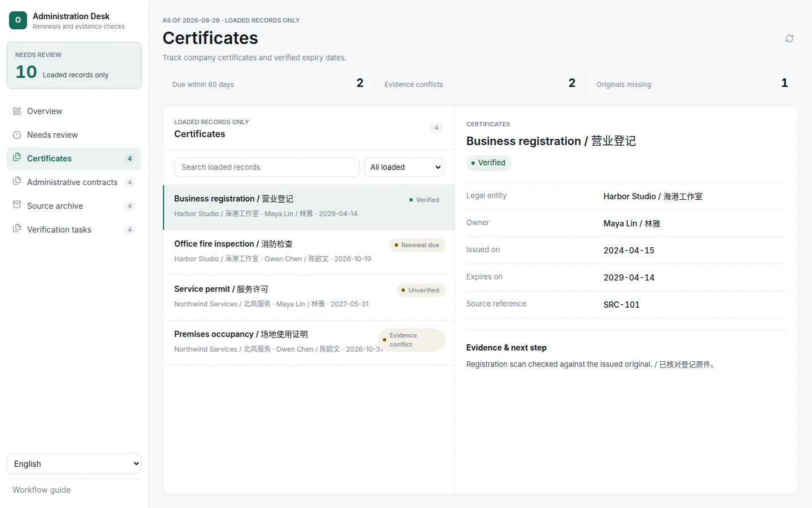The width and height of the screenshot is (812, 508).
Task: Open the English language selector
Action: (74, 464)
